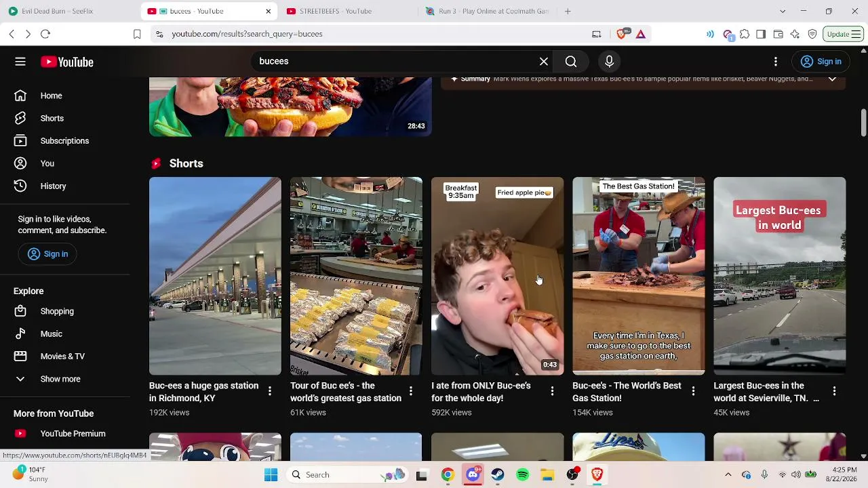This screenshot has width=868, height=488.
Task: Open options for World's Best Gas Station short
Action: click(693, 391)
